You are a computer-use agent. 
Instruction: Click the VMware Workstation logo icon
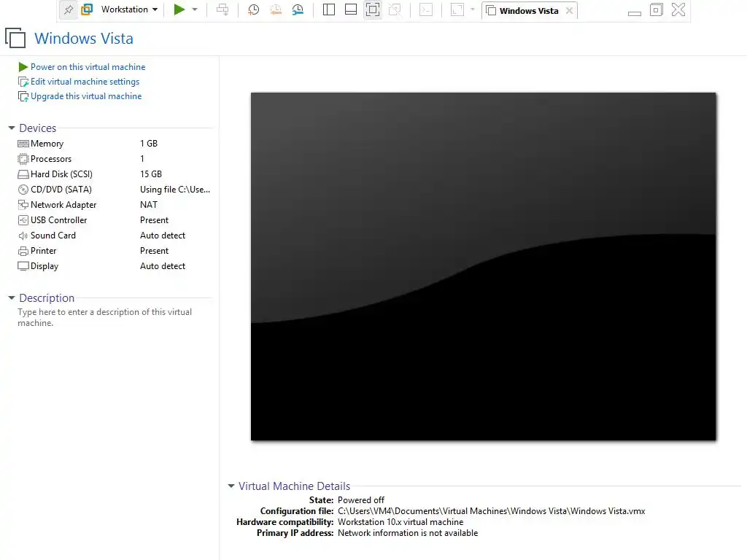87,9
